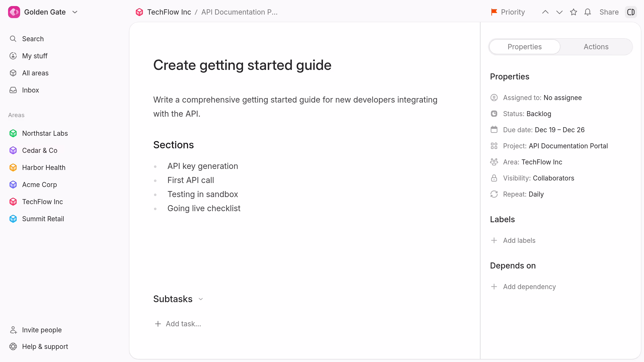Click the Going live checklist bullet

(204, 208)
